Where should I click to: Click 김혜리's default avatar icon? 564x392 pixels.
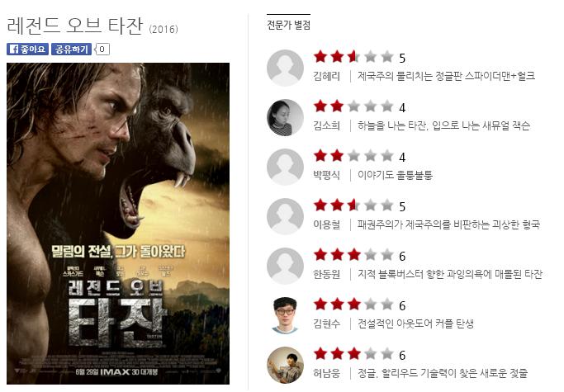(x=285, y=68)
